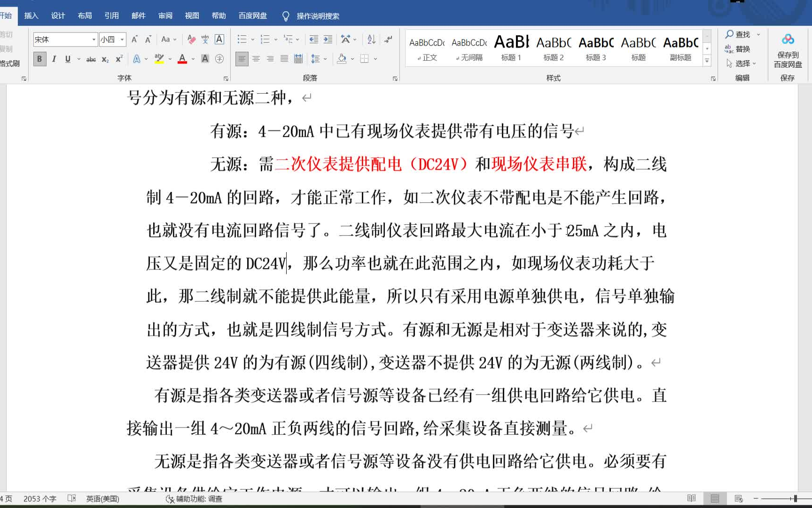Click the 选择 select button

point(741,63)
